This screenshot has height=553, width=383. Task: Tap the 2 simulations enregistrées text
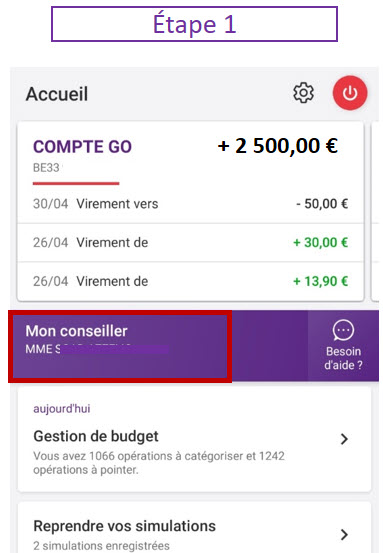click(x=101, y=546)
